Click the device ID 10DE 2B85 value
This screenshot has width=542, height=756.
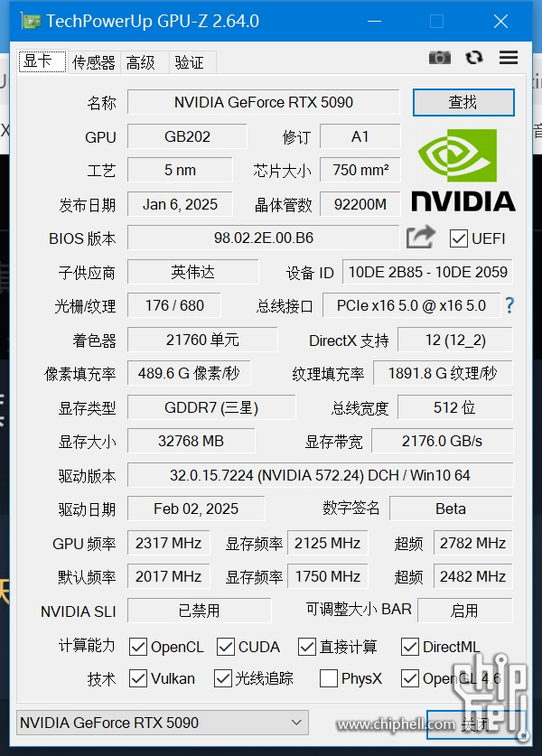[x=427, y=272]
